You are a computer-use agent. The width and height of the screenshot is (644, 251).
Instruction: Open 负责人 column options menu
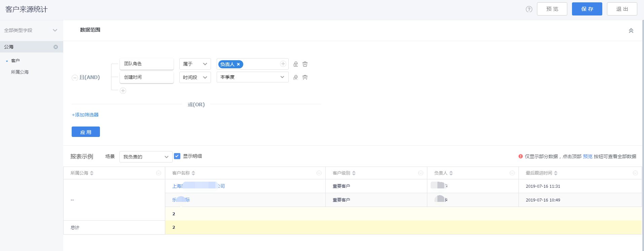pyautogui.click(x=512, y=173)
